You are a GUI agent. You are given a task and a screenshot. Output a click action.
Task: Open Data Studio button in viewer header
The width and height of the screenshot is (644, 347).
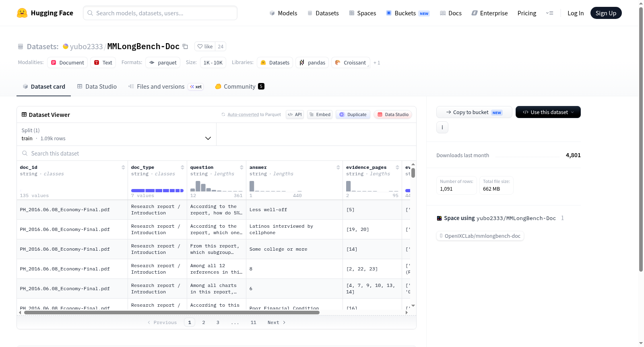click(x=393, y=114)
